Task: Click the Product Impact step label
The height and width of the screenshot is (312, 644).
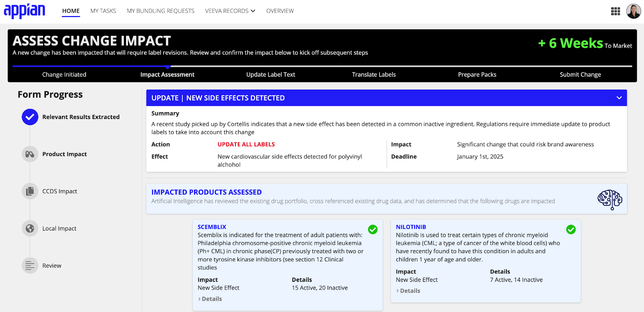Action: click(64, 154)
